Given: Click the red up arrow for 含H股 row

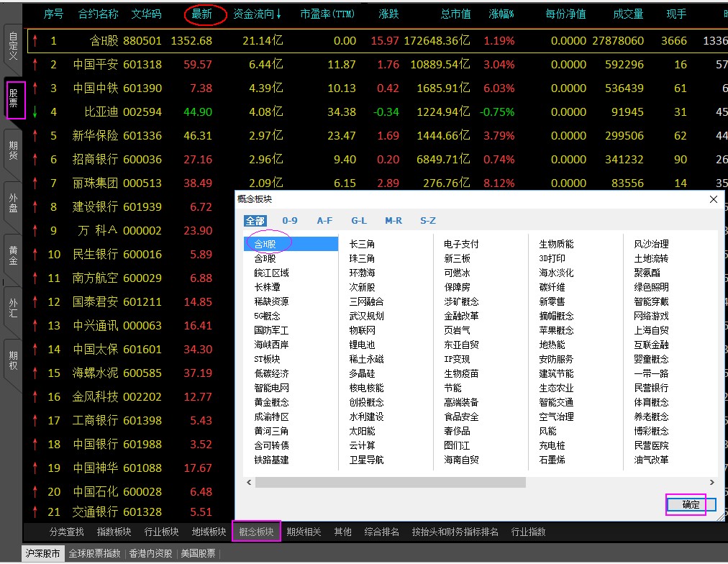Looking at the screenshot, I should (34, 41).
